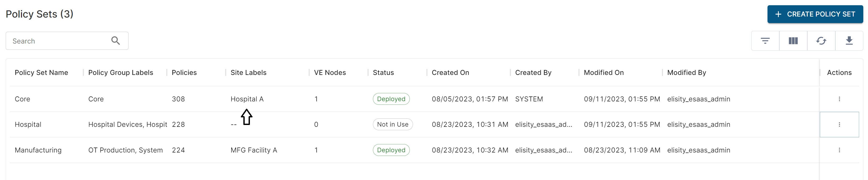The width and height of the screenshot is (868, 180).
Task: Sort by Modified On column header
Action: click(x=603, y=73)
